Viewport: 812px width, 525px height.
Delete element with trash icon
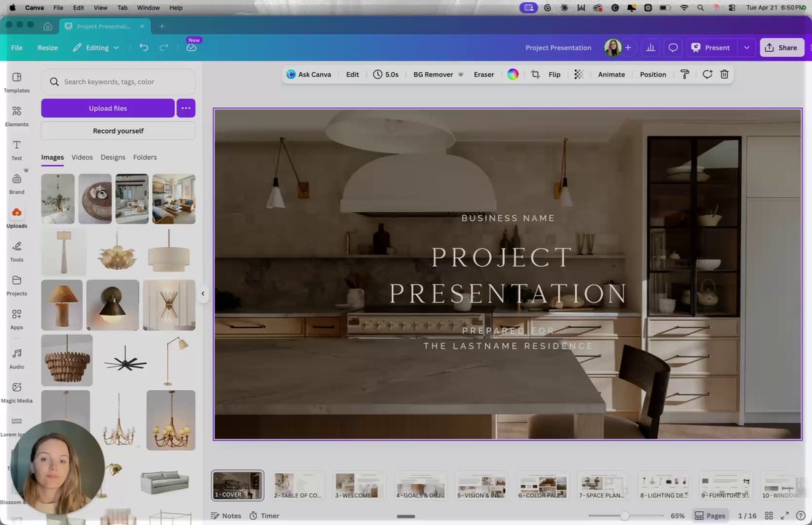(x=724, y=74)
